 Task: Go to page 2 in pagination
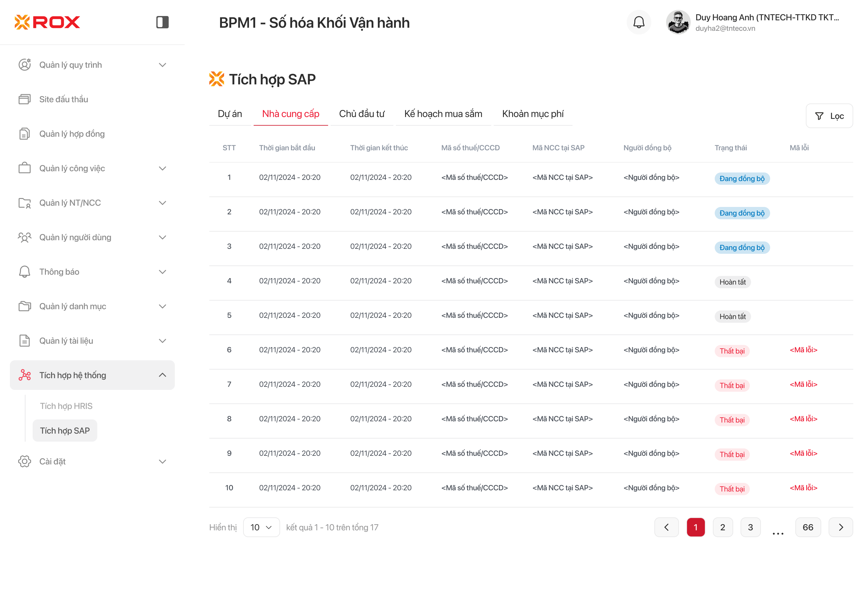pyautogui.click(x=722, y=527)
